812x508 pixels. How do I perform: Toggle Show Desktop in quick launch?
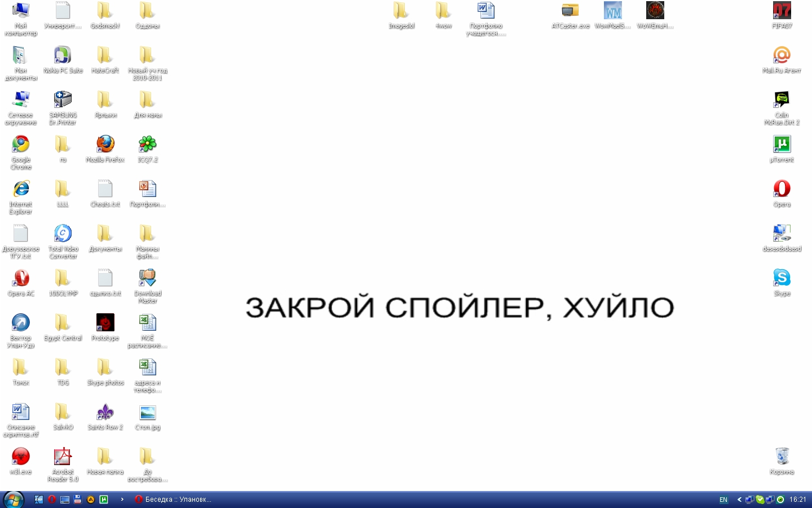click(x=65, y=500)
